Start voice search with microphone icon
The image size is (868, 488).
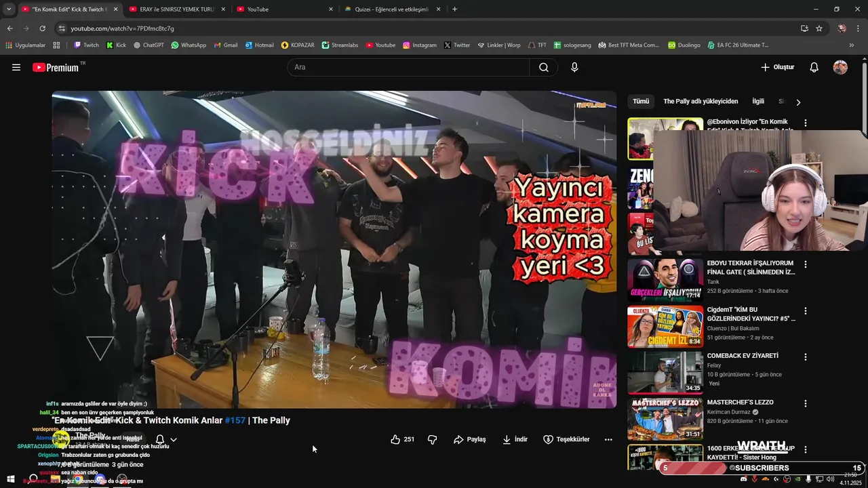(x=574, y=67)
